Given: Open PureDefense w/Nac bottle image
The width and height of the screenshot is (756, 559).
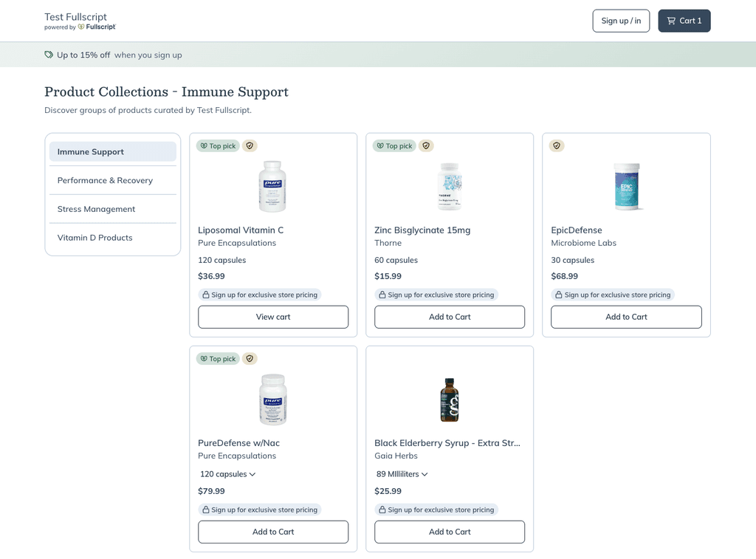Looking at the screenshot, I should coord(273,399).
